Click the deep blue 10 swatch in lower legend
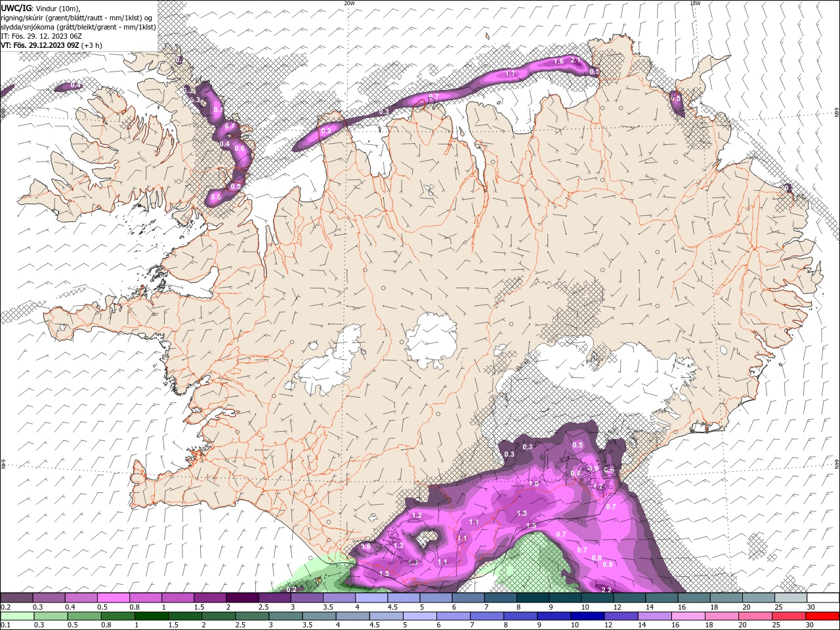The height and width of the screenshot is (630, 840). [589, 616]
